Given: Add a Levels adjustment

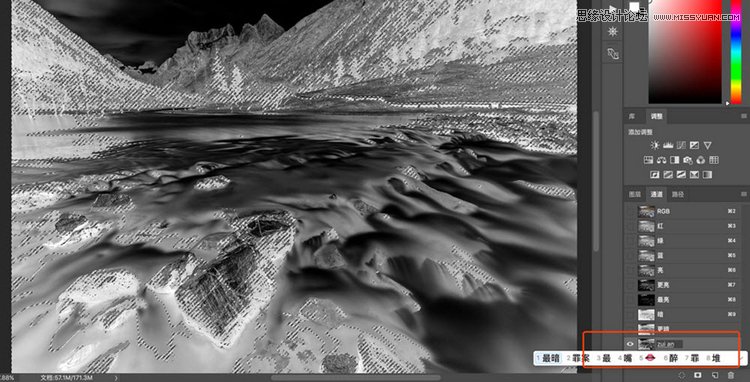Looking at the screenshot, I should click(669, 145).
